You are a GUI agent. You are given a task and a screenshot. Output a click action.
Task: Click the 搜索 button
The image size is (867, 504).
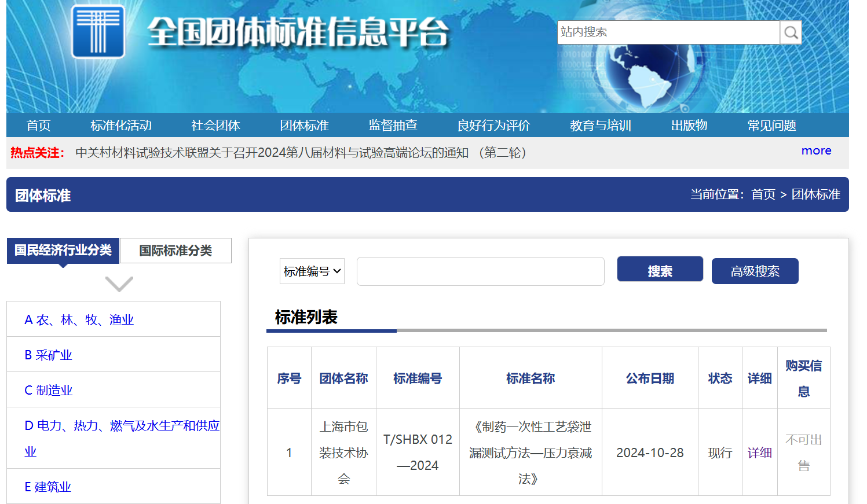[x=660, y=269]
